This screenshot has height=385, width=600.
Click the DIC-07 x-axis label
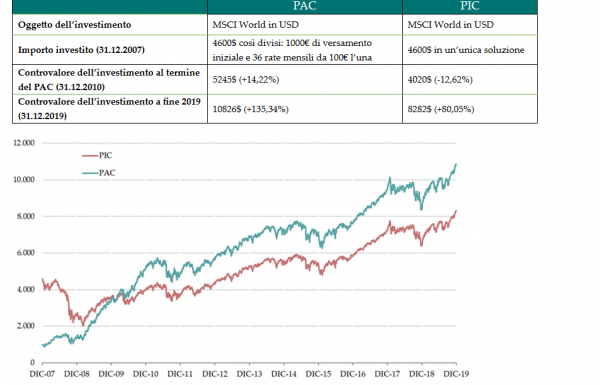pyautogui.click(x=42, y=374)
